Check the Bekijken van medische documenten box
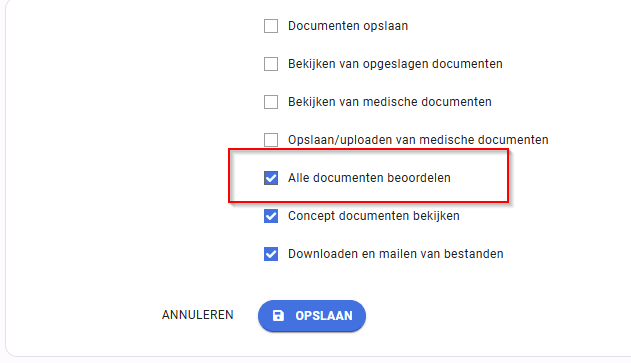This screenshot has width=631, height=363. click(271, 102)
